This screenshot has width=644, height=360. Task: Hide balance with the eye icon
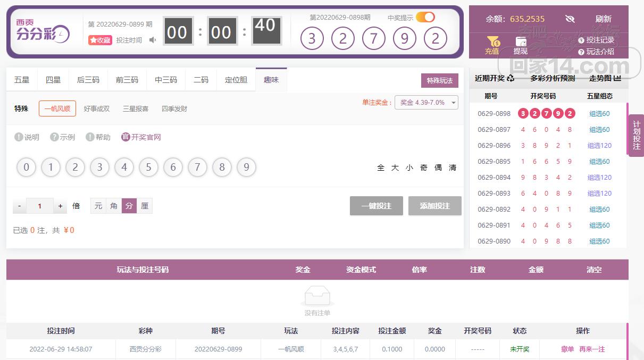(x=570, y=19)
